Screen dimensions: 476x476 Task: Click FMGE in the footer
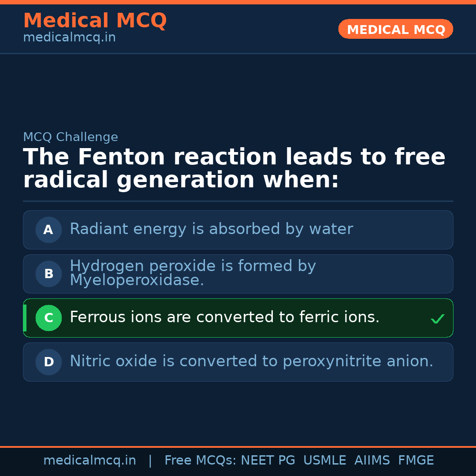(416, 461)
